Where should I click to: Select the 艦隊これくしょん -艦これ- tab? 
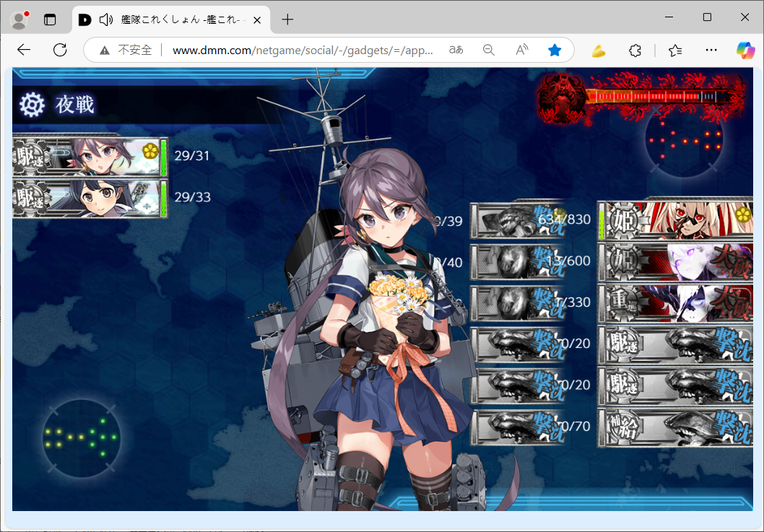tap(172, 19)
